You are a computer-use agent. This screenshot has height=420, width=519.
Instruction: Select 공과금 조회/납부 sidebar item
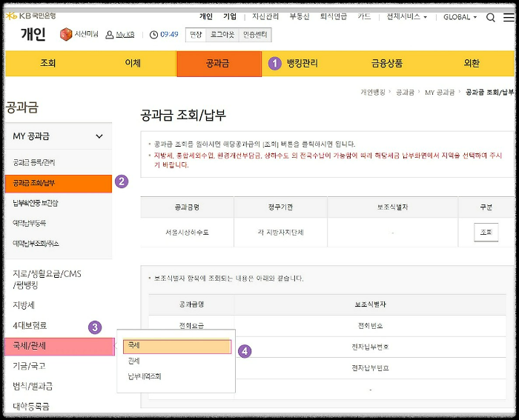[x=59, y=184]
